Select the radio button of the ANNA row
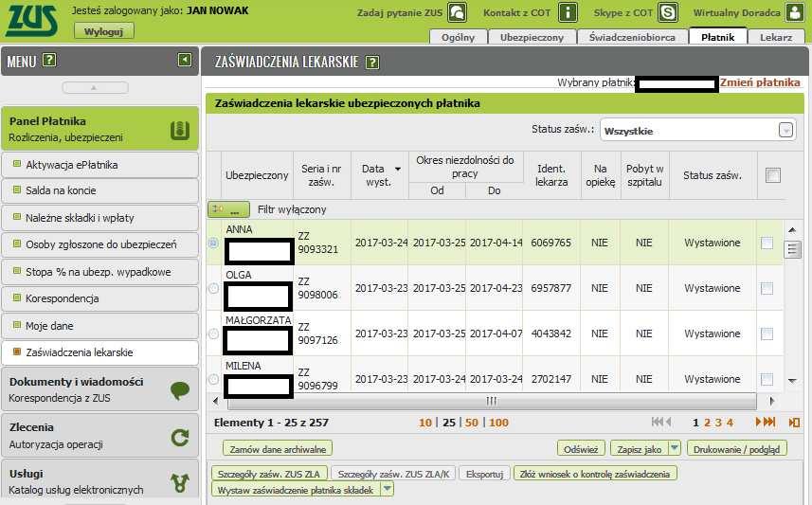This screenshot has height=505, width=812. pyautogui.click(x=213, y=243)
